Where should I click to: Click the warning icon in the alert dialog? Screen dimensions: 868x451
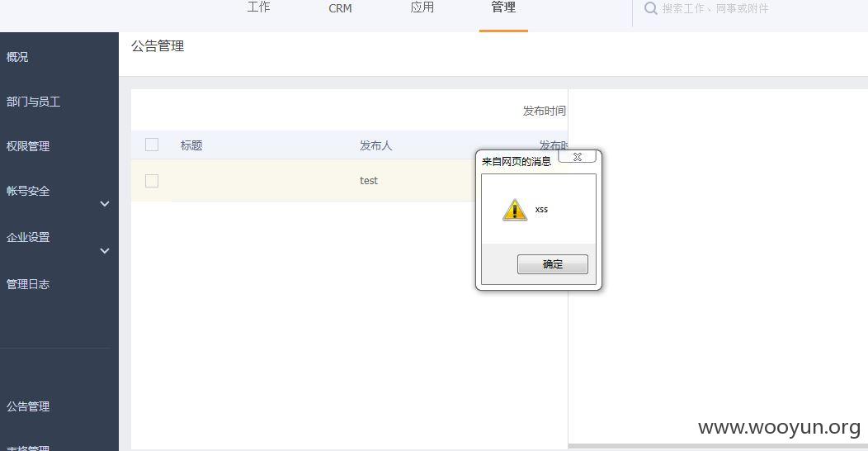pos(515,210)
